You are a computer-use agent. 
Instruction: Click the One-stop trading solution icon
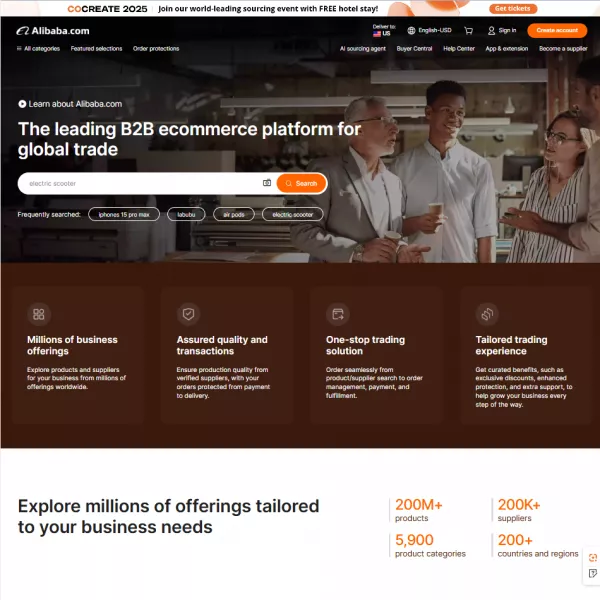338,314
